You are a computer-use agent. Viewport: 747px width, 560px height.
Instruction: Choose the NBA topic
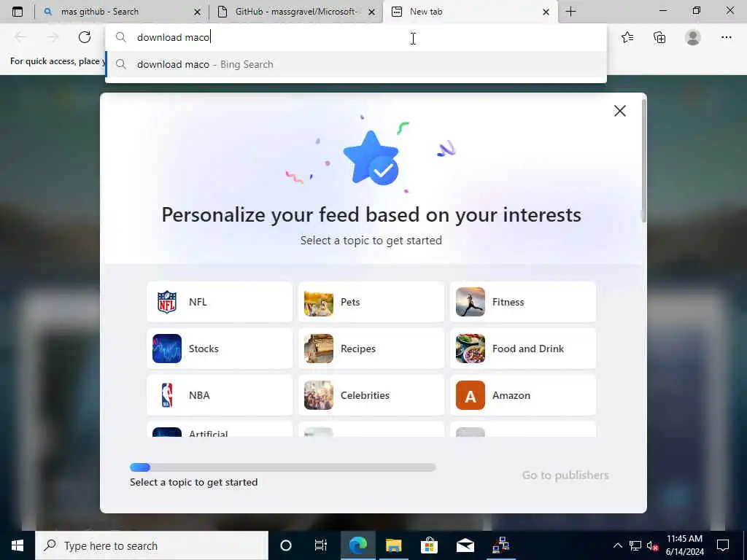pyautogui.click(x=220, y=395)
